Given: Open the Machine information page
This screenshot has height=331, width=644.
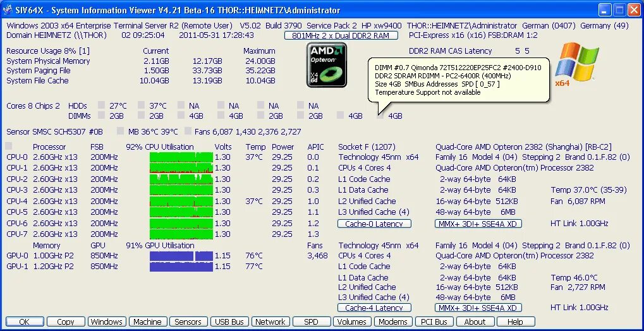Looking at the screenshot, I should point(148,322).
